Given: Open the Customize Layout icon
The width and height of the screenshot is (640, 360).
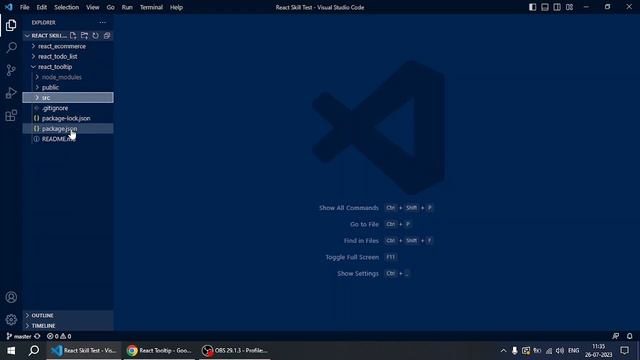Looking at the screenshot, I should click(x=569, y=7).
